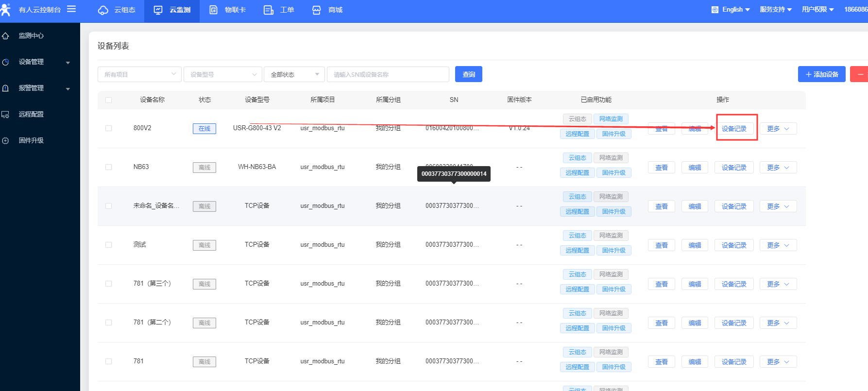Click the 固件升级 icon in sidebar
Viewport: 868px width, 391px height.
(x=6, y=141)
